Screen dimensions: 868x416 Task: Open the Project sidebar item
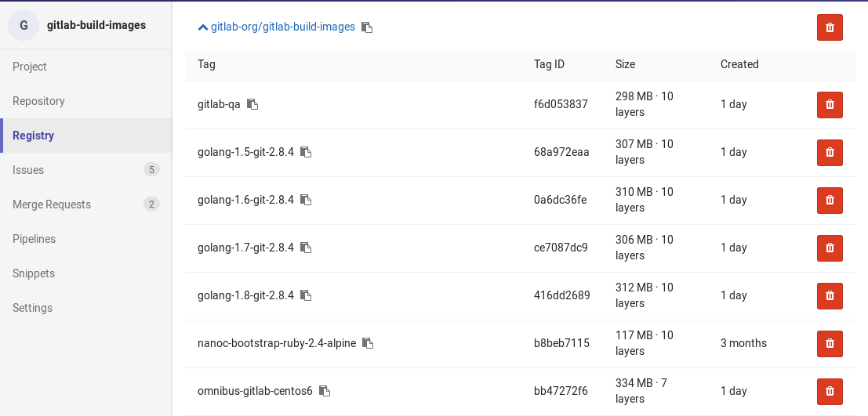tap(85, 67)
